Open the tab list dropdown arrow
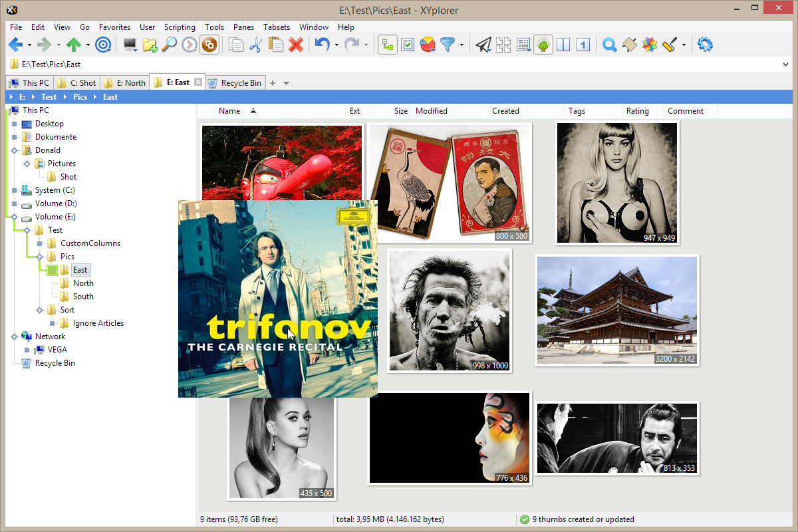The height and width of the screenshot is (532, 798). point(287,83)
